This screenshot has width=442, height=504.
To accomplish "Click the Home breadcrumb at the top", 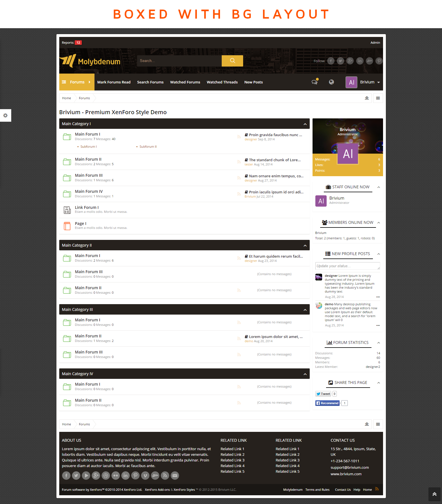I will point(67,98).
